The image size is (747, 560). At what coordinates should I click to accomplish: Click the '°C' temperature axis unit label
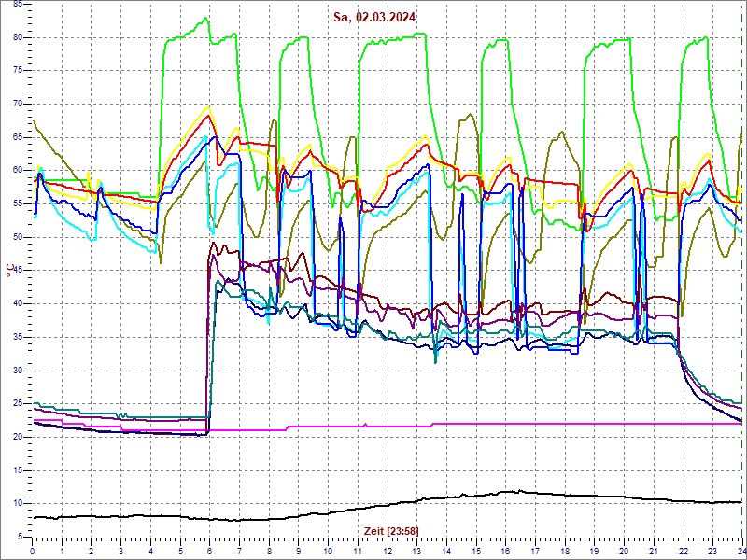9,271
